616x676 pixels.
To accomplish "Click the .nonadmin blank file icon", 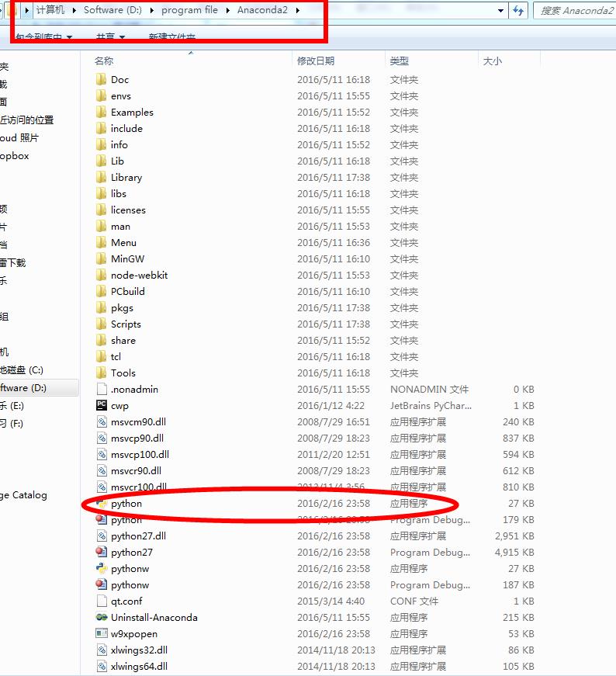I will (x=102, y=390).
